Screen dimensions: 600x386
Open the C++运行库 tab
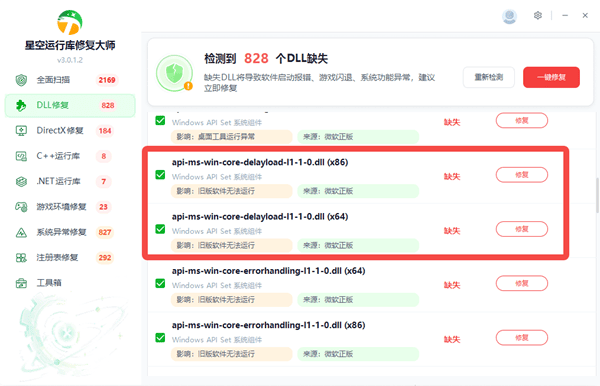point(70,156)
